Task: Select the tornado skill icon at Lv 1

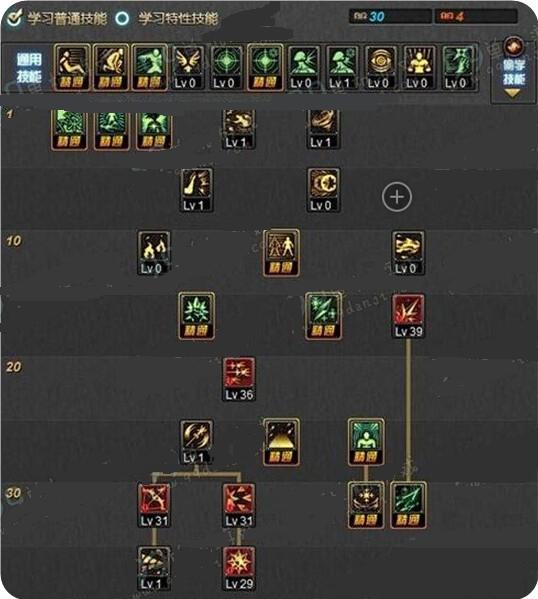Action: pyautogui.click(x=323, y=128)
